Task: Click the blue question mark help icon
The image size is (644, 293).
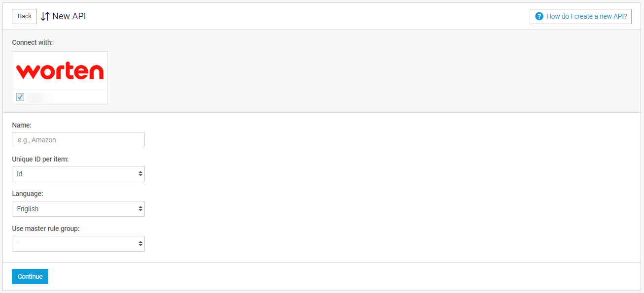Action: pyautogui.click(x=539, y=16)
